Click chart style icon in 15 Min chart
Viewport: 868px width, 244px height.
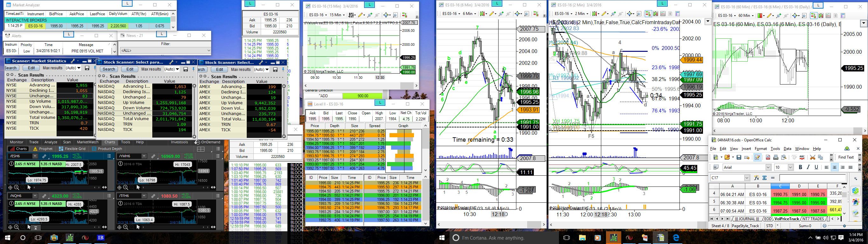tap(351, 15)
